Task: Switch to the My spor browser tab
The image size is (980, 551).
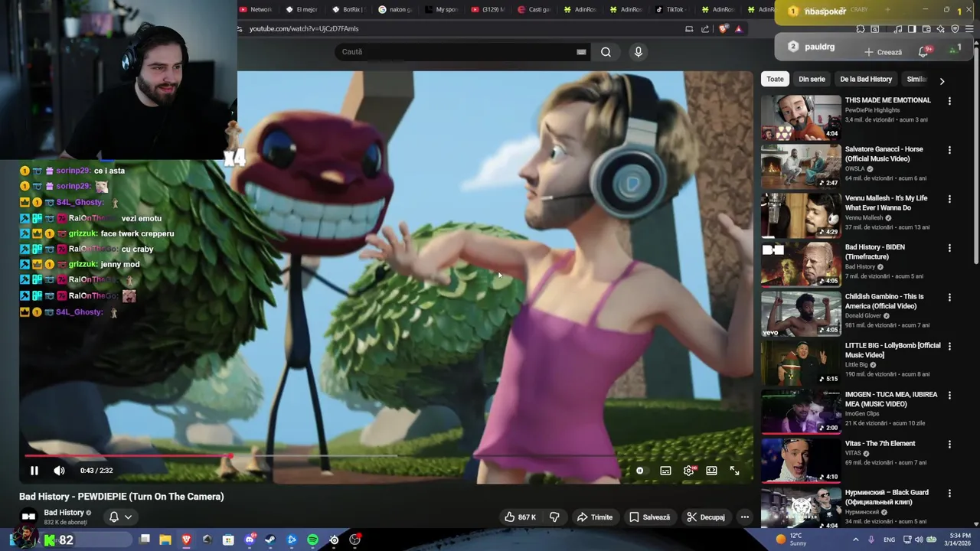Action: click(x=440, y=10)
